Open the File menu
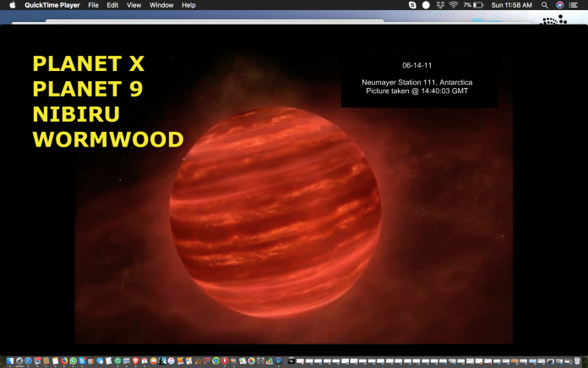 [x=93, y=5]
